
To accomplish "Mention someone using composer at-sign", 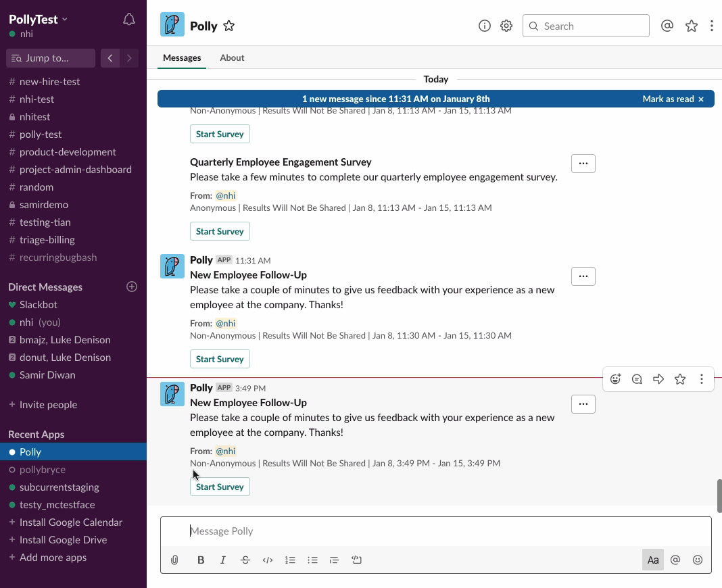I will coord(675,560).
